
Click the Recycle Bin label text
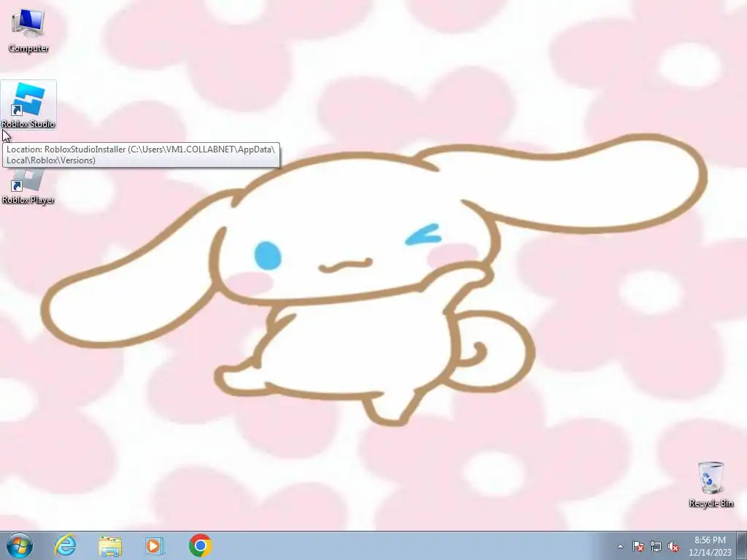711,503
